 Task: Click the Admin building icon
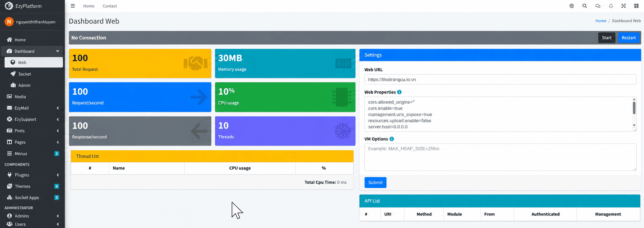point(13,85)
